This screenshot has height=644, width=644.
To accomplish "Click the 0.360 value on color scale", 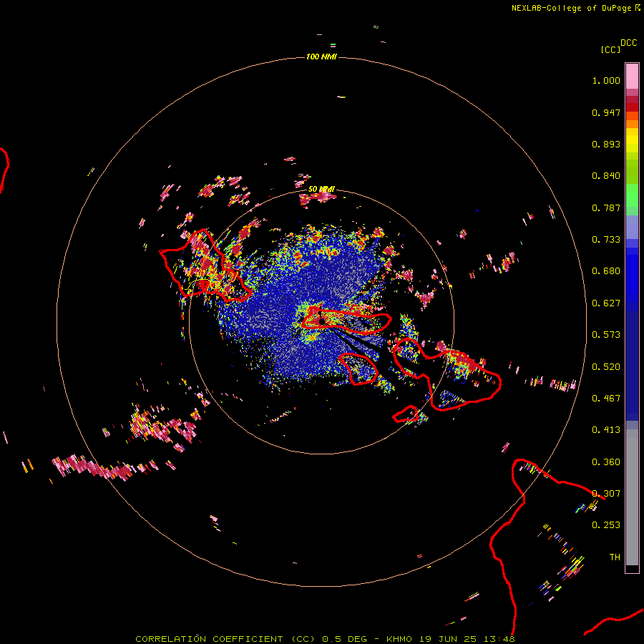I will coord(606,462).
